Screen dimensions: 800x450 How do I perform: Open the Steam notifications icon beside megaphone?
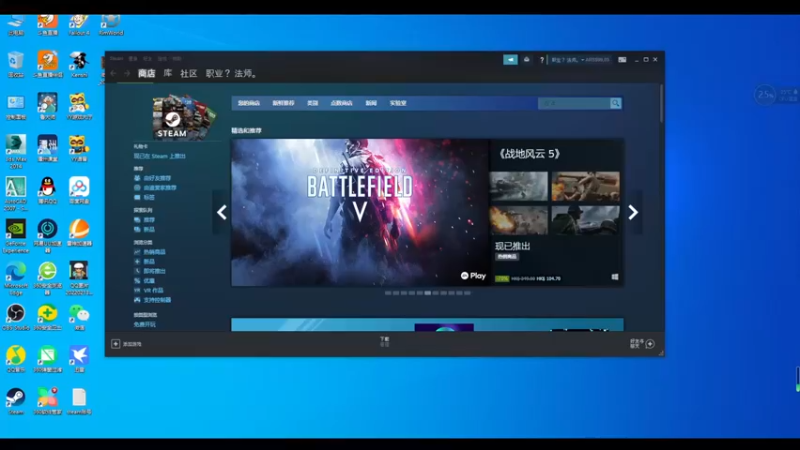(527, 60)
